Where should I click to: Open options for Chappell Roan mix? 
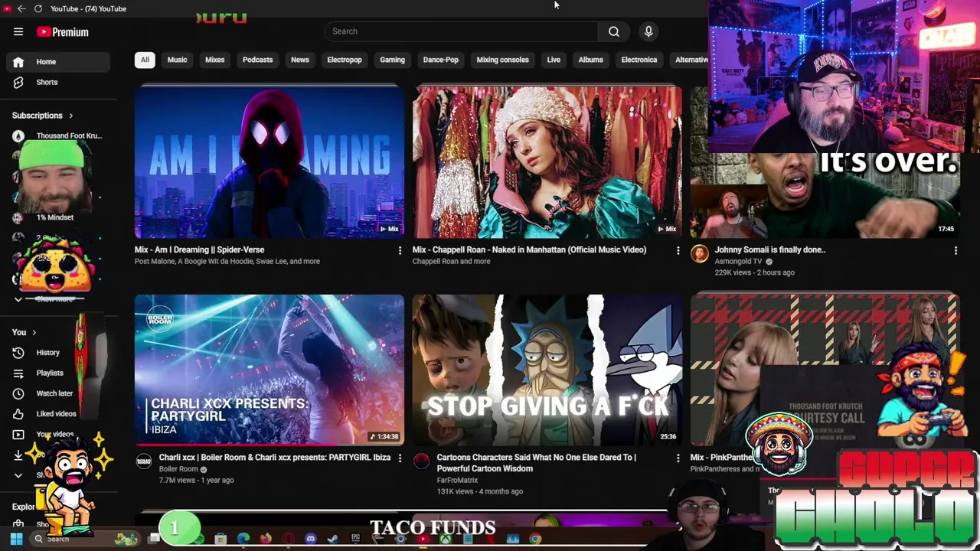(x=678, y=250)
